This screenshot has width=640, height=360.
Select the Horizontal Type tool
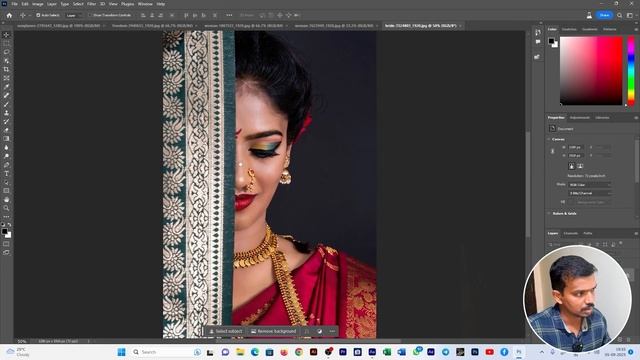coord(6,174)
